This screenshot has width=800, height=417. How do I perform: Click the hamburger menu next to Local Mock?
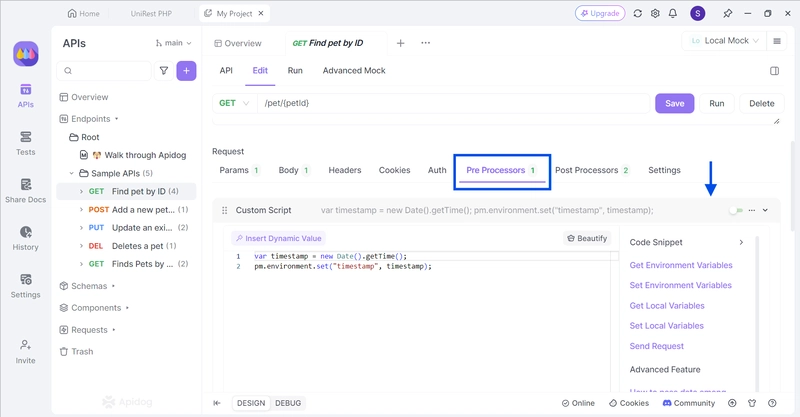(777, 41)
